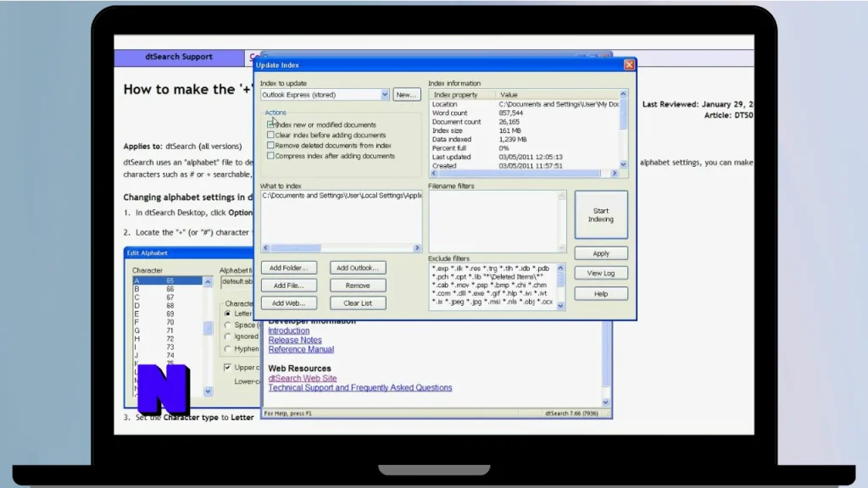Image resolution: width=868 pixels, height=488 pixels.
Task: Select the Hyphen radio button
Action: point(227,349)
